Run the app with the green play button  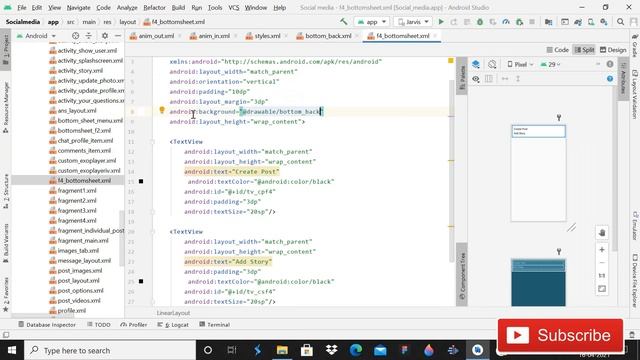tap(441, 22)
